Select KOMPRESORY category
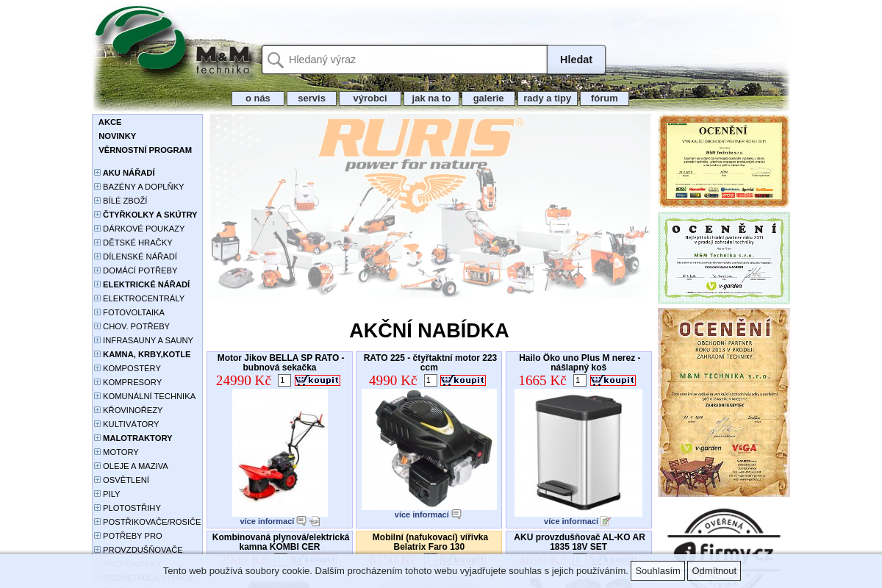The height and width of the screenshot is (588, 882). point(132,382)
